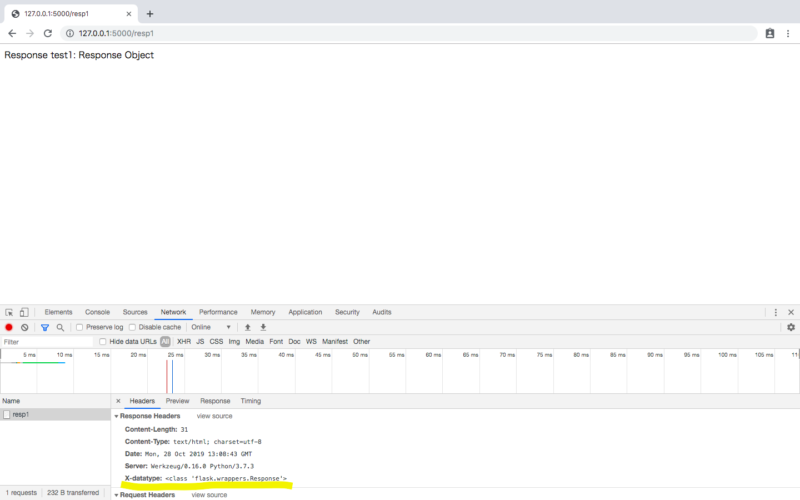The image size is (800, 500).
Task: Clear the network log
Action: pos(25,327)
